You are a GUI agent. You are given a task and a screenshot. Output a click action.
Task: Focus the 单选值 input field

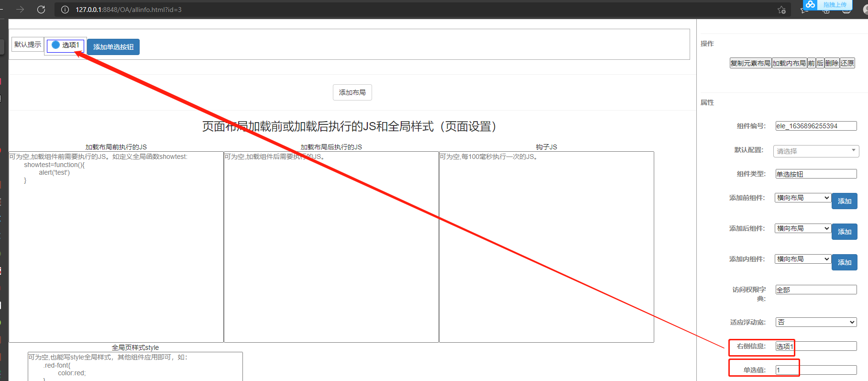point(816,370)
